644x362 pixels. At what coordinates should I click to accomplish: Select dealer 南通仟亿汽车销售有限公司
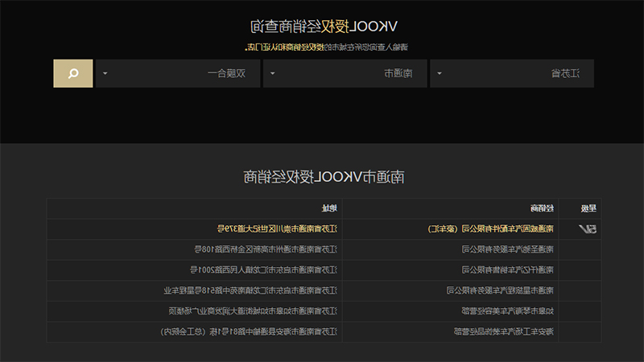point(508,270)
